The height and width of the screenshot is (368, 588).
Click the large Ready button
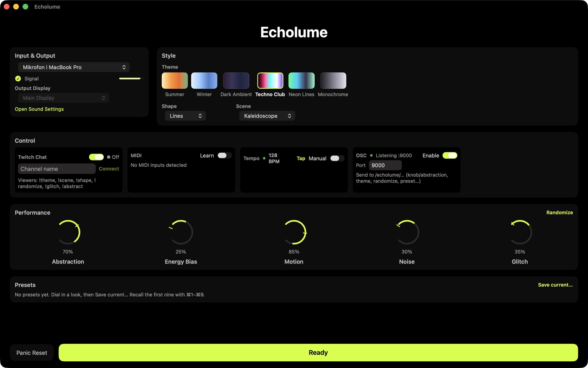tap(318, 353)
